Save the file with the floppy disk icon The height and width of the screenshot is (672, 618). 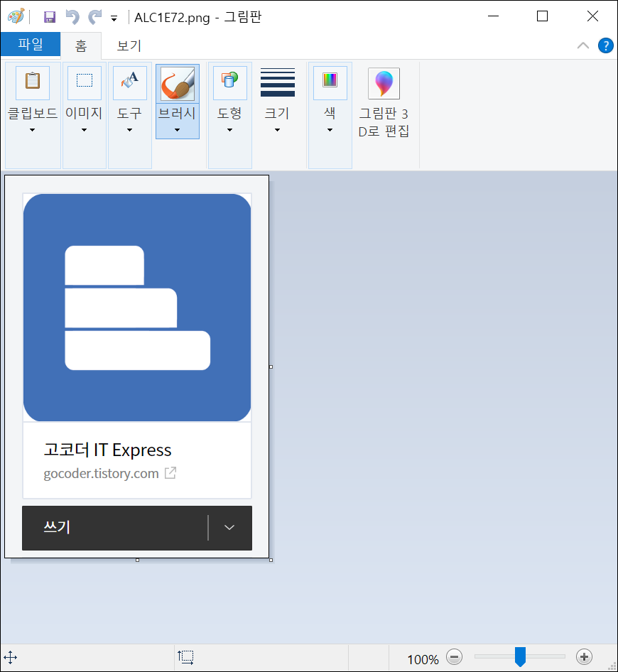50,17
